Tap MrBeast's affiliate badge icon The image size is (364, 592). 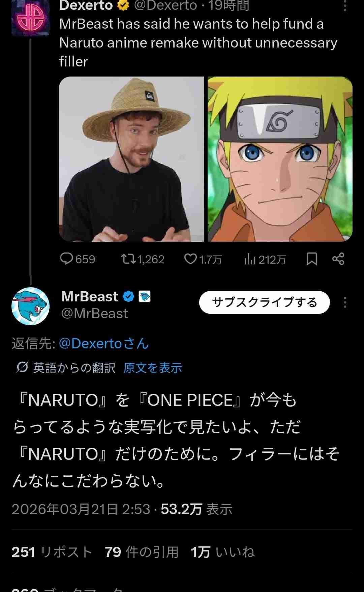(145, 297)
